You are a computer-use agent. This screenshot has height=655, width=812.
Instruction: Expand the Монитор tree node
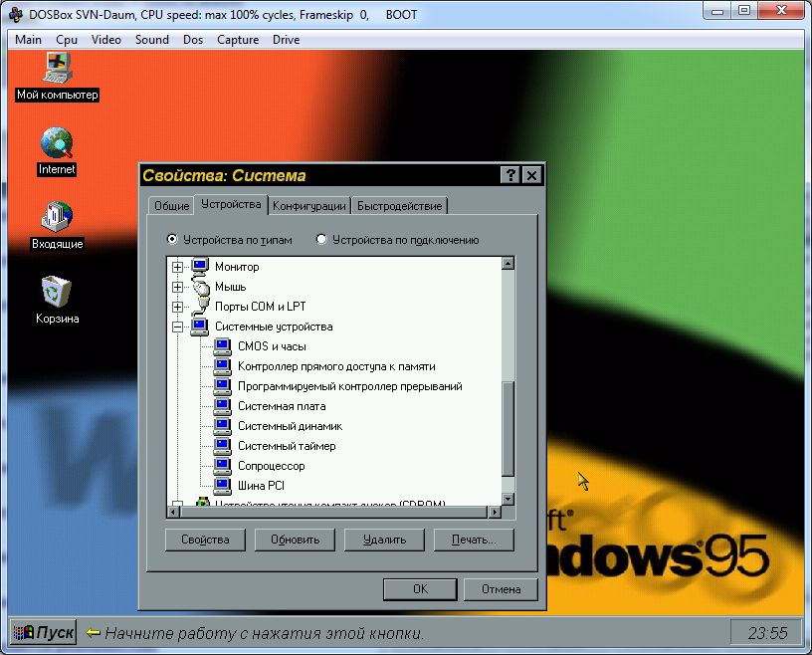(x=177, y=267)
